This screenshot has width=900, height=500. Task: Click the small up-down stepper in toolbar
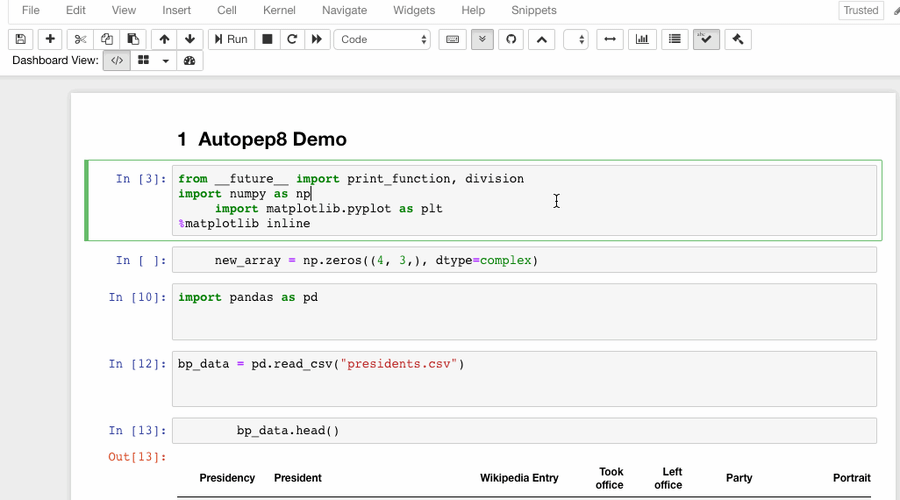pyautogui.click(x=576, y=39)
